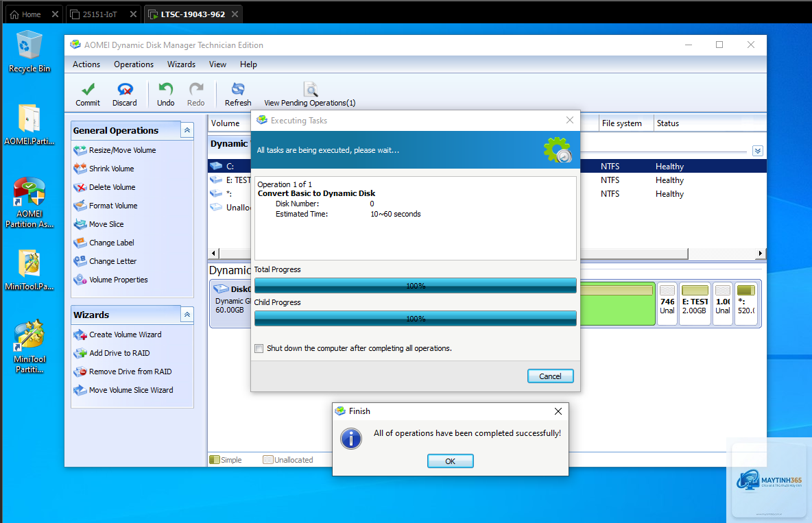Open the Actions menu
The height and width of the screenshot is (523, 812).
coord(86,64)
